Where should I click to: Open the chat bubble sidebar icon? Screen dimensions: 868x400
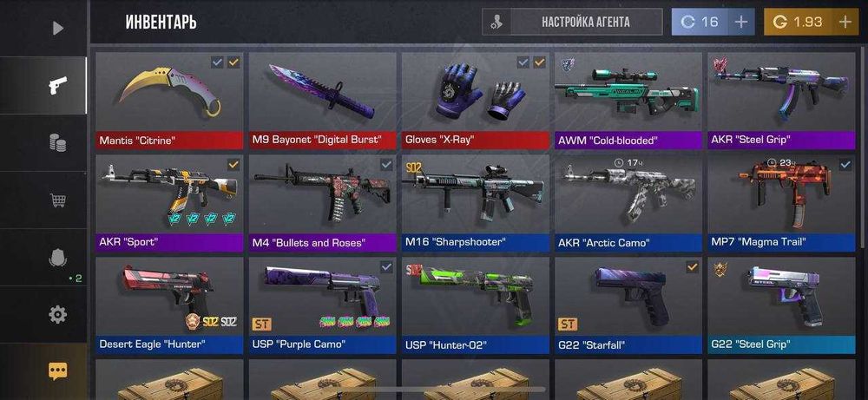[57, 371]
